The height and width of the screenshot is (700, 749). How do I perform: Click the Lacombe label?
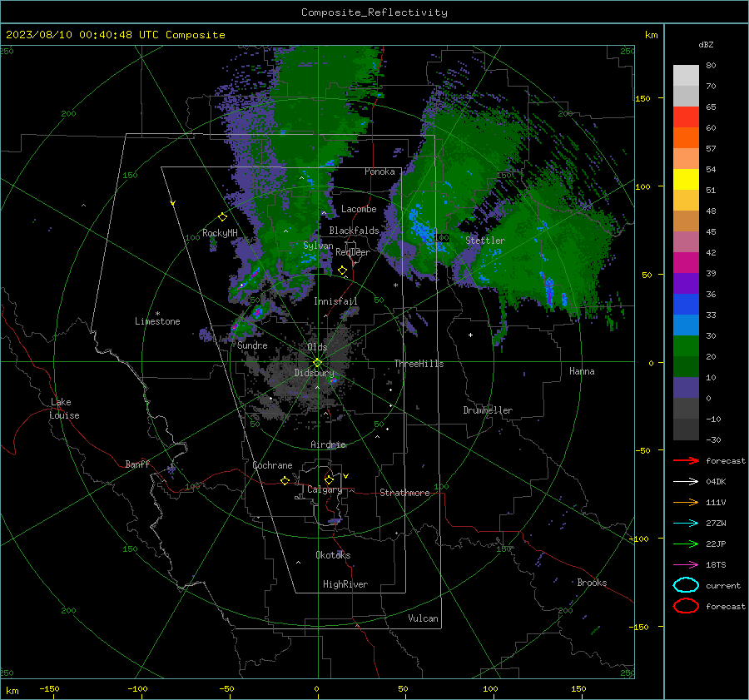coord(359,209)
